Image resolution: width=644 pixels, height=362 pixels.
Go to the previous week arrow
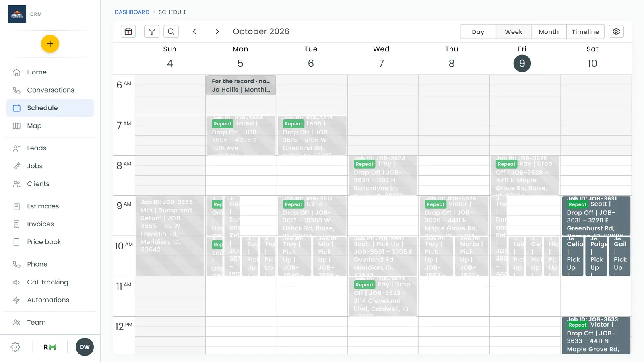[x=194, y=31]
